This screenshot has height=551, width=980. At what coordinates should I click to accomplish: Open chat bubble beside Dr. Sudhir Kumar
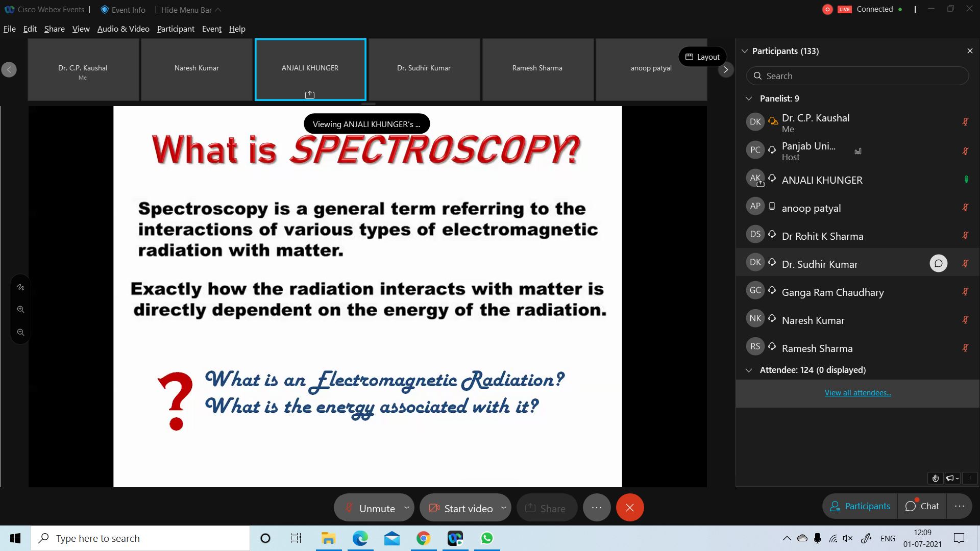coord(938,263)
